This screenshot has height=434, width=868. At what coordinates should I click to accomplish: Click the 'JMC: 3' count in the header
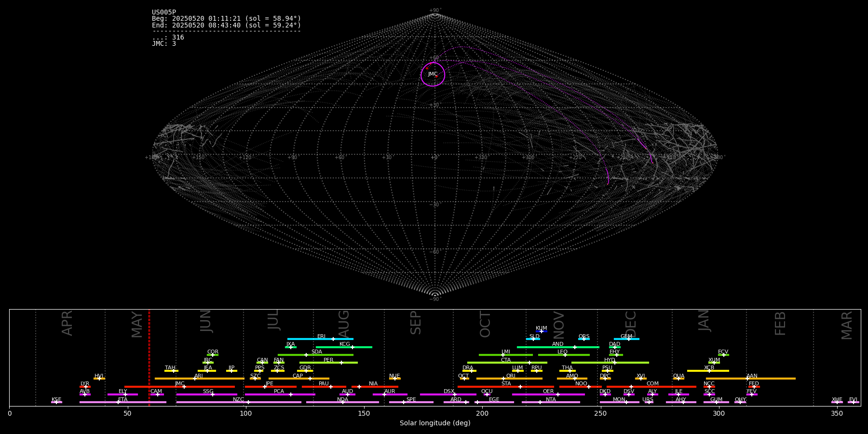[x=164, y=43]
